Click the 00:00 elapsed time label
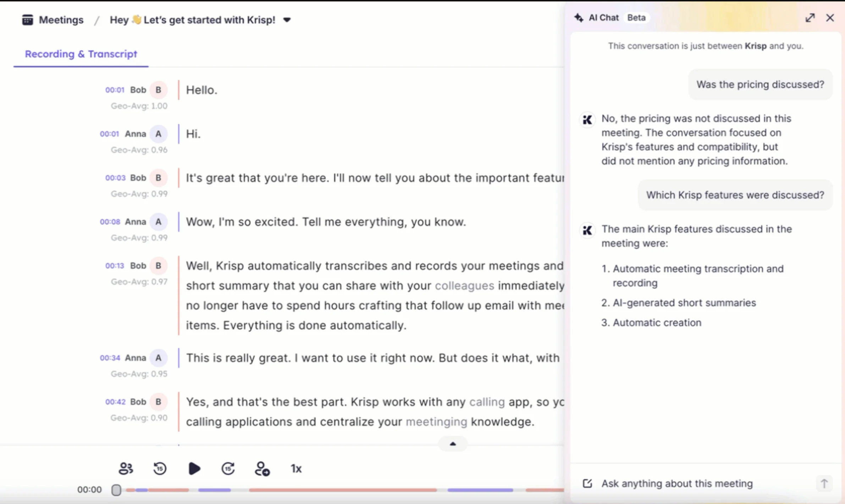This screenshot has width=845, height=504. [89, 490]
